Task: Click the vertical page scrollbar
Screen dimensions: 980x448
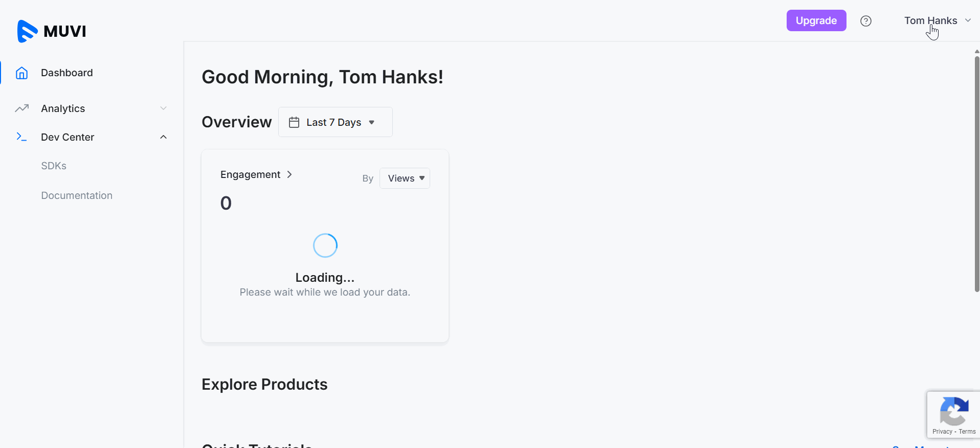Action: pyautogui.click(x=976, y=174)
